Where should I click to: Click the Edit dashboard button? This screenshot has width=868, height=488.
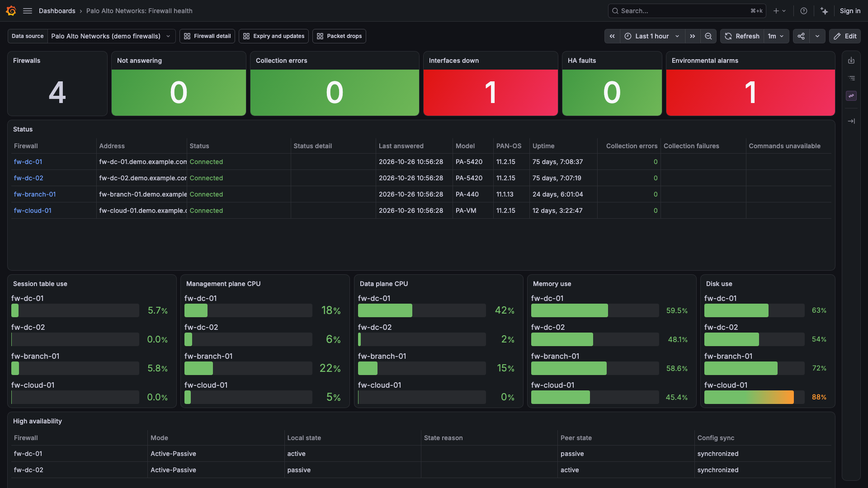845,36
